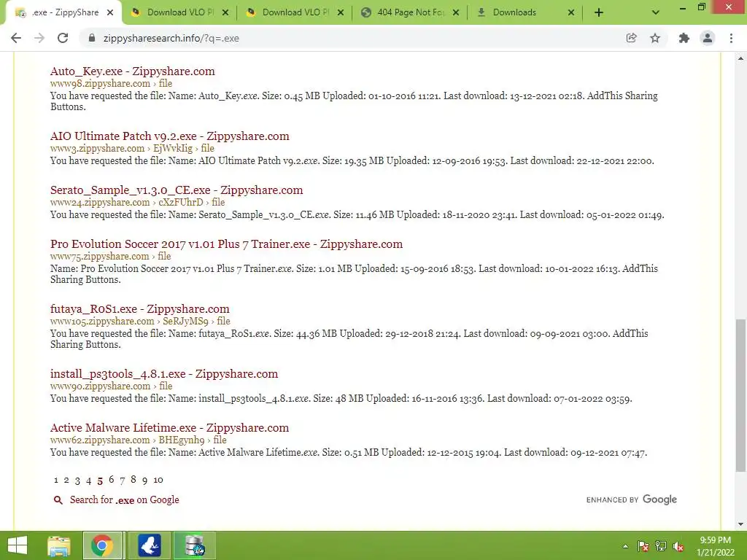Open Pro Evolution Soccer 2017 Trainer result
Image resolution: width=747 pixels, height=560 pixels.
coord(226,244)
